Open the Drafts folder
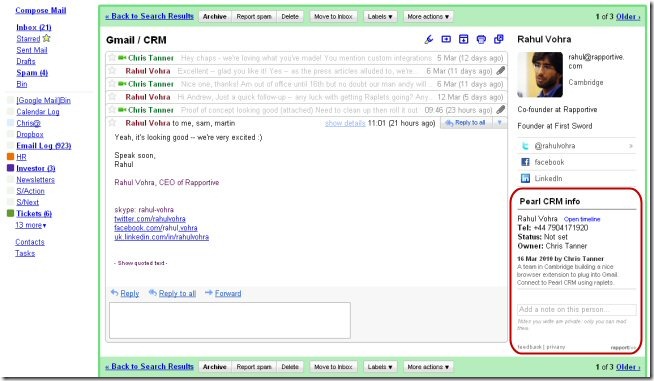The image size is (654, 381). point(26,61)
